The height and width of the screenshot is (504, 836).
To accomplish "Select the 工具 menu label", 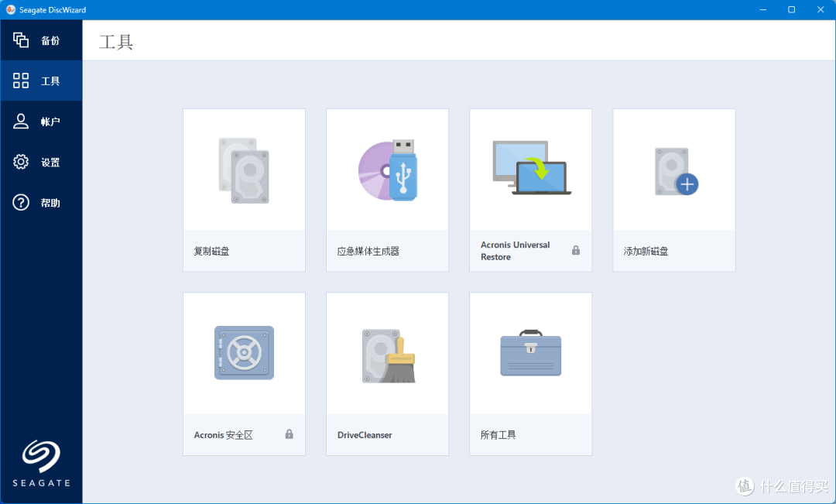I will click(50, 81).
